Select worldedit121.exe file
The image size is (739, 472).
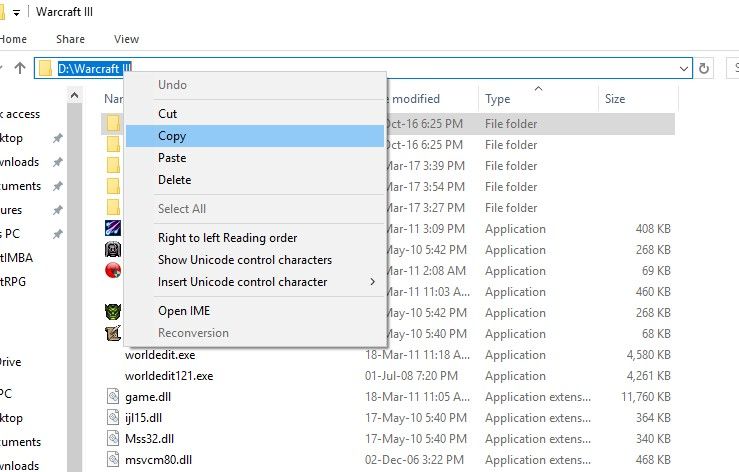(169, 376)
